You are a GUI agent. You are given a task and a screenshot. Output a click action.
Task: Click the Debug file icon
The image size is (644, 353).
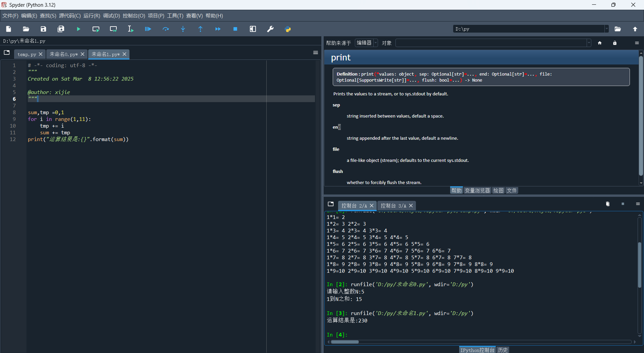tap(148, 29)
